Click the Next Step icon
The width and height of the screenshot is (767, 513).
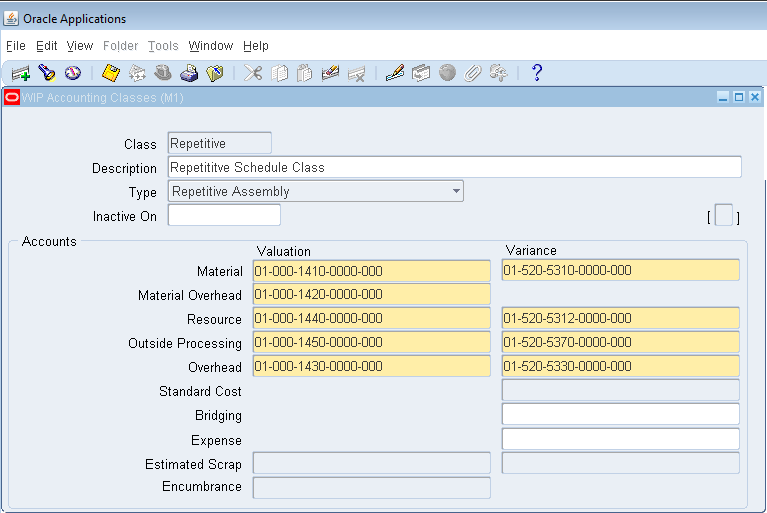(137, 73)
